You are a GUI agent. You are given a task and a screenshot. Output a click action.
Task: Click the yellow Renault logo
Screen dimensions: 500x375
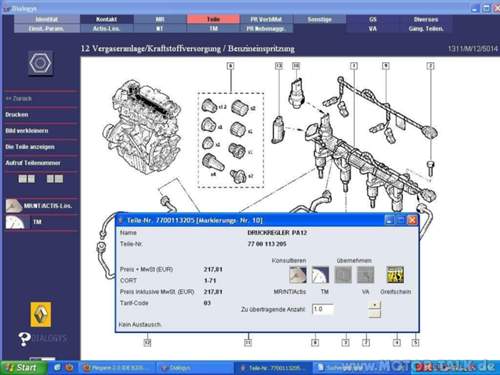(41, 314)
